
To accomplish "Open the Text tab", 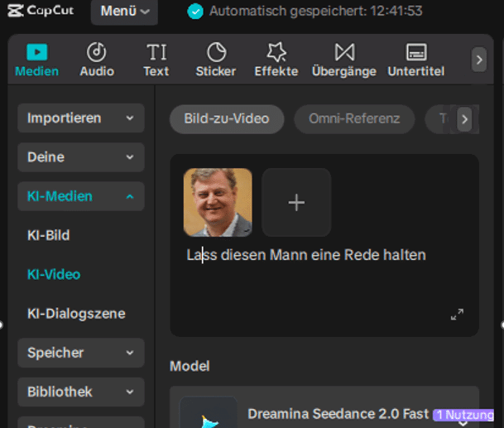I will coord(156,60).
